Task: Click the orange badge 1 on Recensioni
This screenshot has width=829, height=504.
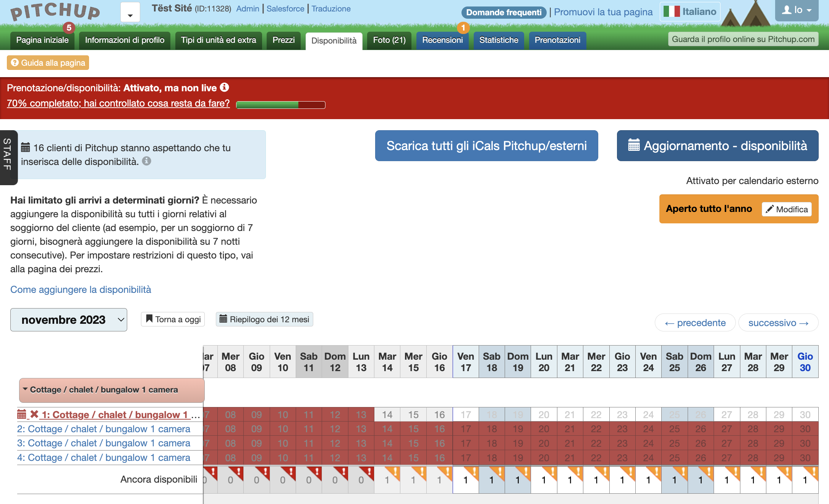Action: (x=463, y=27)
